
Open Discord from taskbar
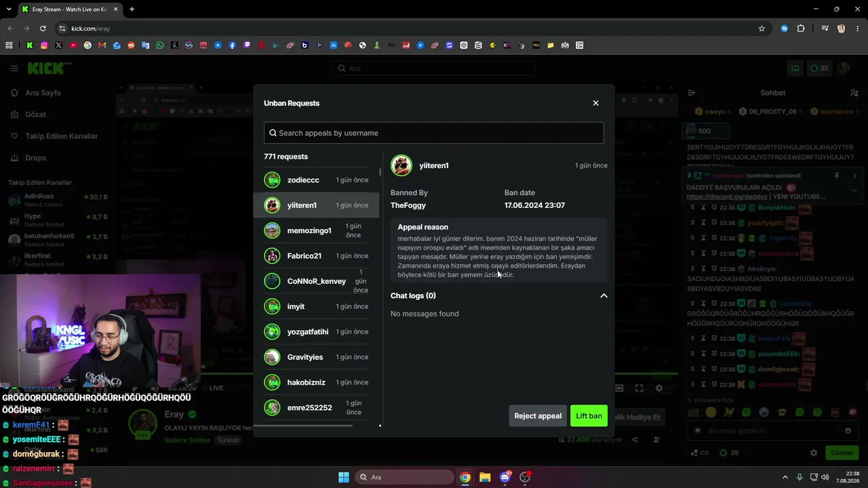(505, 477)
